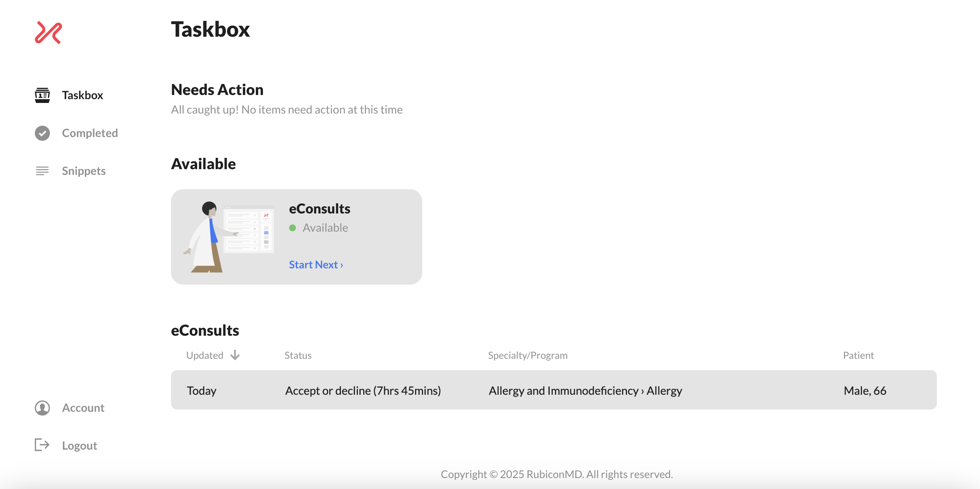
Task: Click the Status column header
Action: [298, 355]
